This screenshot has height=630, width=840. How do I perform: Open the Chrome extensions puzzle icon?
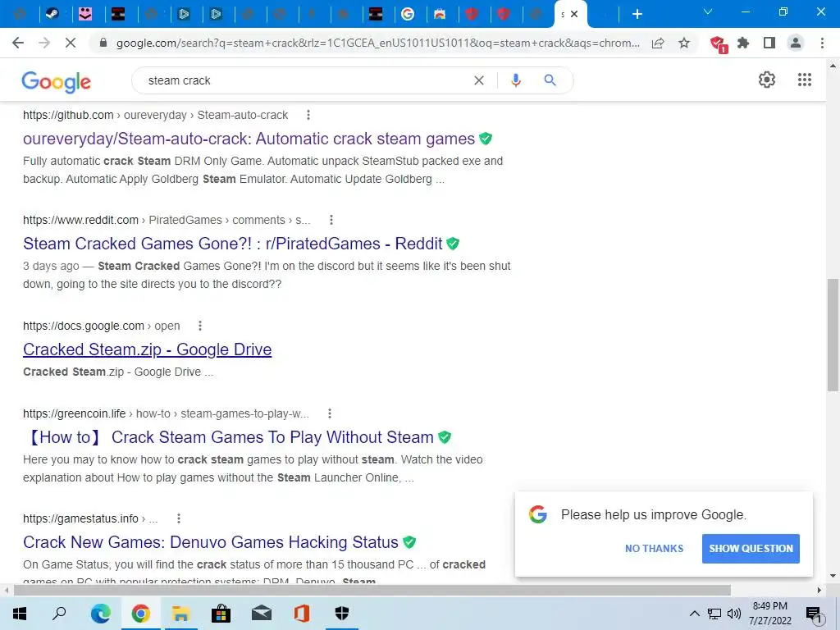point(743,43)
